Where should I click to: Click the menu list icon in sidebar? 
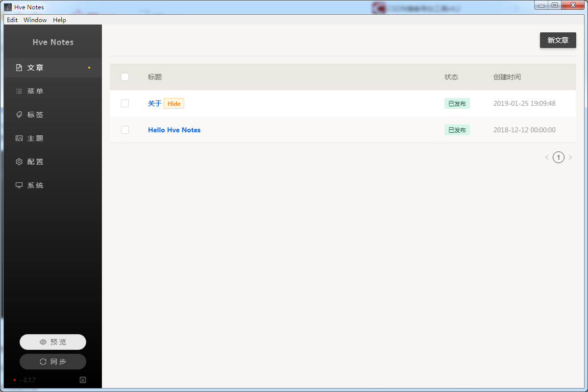click(19, 91)
